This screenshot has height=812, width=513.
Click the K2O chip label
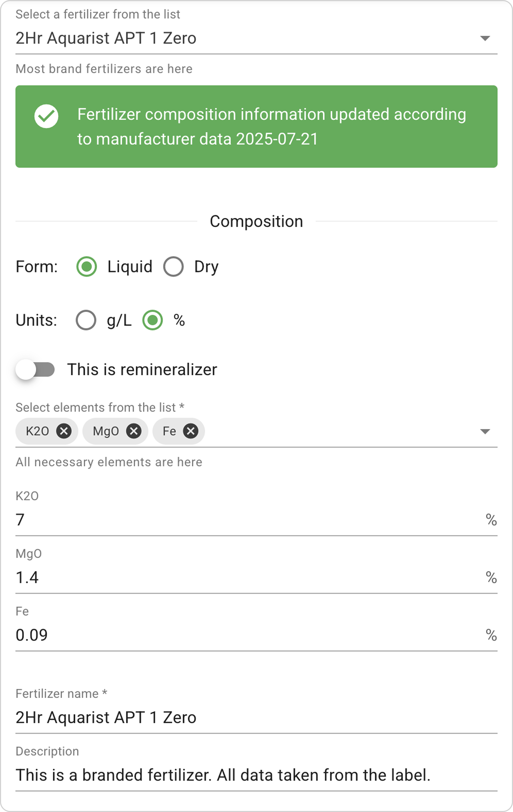point(37,431)
